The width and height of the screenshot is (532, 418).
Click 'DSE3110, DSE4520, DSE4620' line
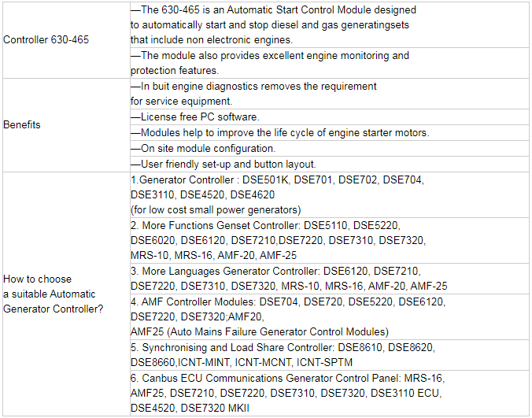202,194
